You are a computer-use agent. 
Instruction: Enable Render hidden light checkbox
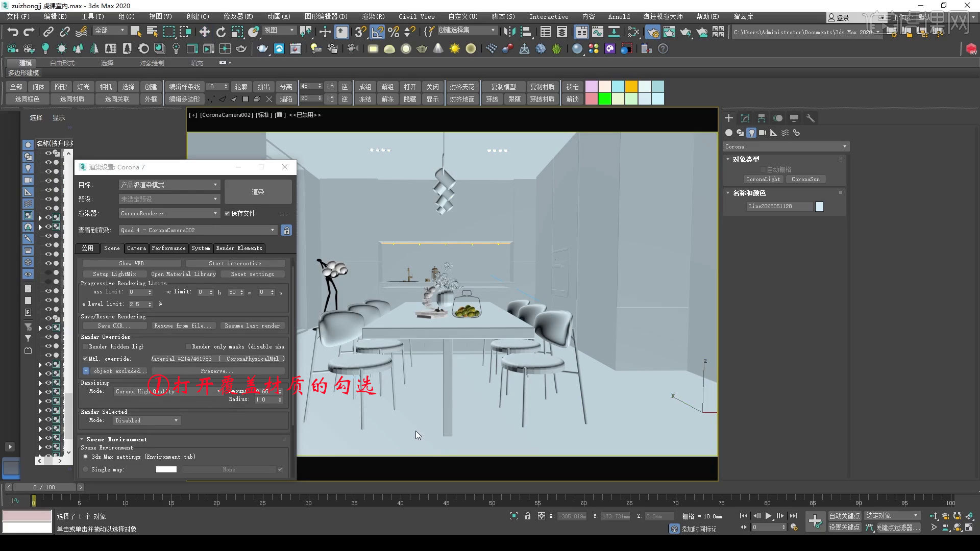click(85, 346)
